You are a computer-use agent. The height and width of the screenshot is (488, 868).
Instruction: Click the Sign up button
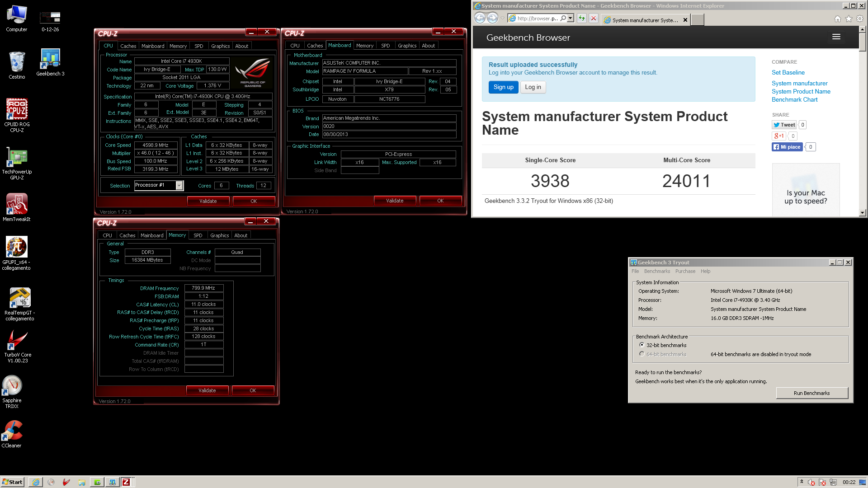503,87
